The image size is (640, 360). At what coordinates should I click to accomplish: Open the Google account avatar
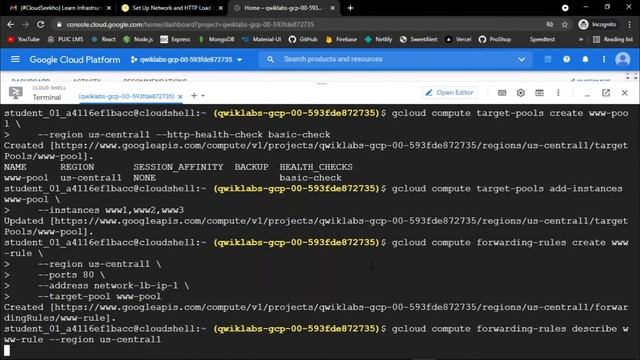622,60
